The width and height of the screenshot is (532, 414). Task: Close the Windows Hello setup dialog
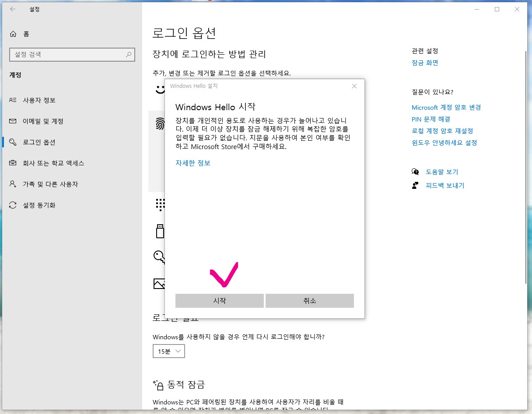click(x=354, y=86)
